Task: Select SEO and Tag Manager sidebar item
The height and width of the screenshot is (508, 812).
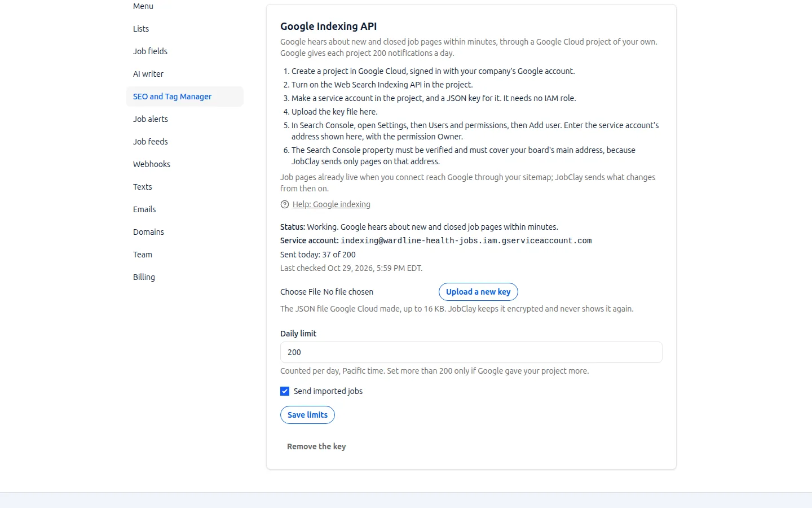Action: click(185, 97)
